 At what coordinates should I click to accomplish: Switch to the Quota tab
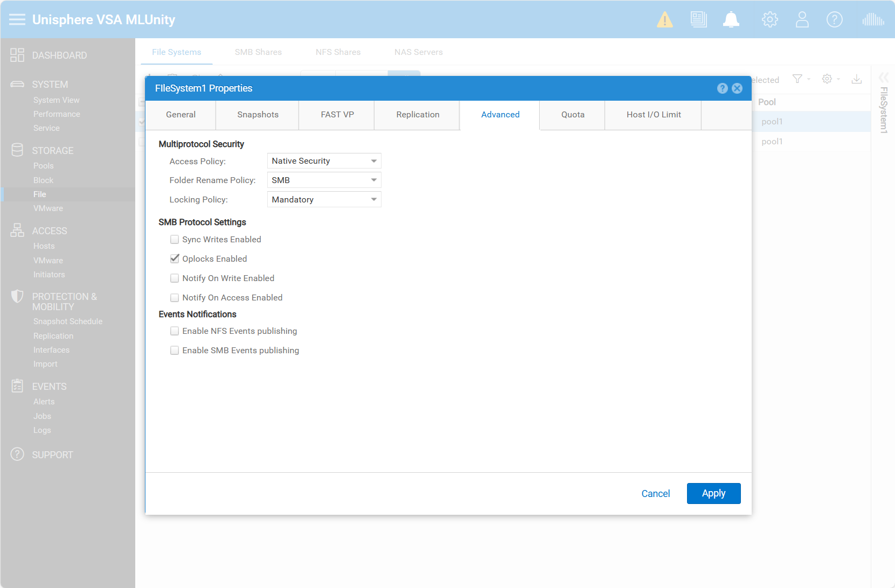coord(572,115)
